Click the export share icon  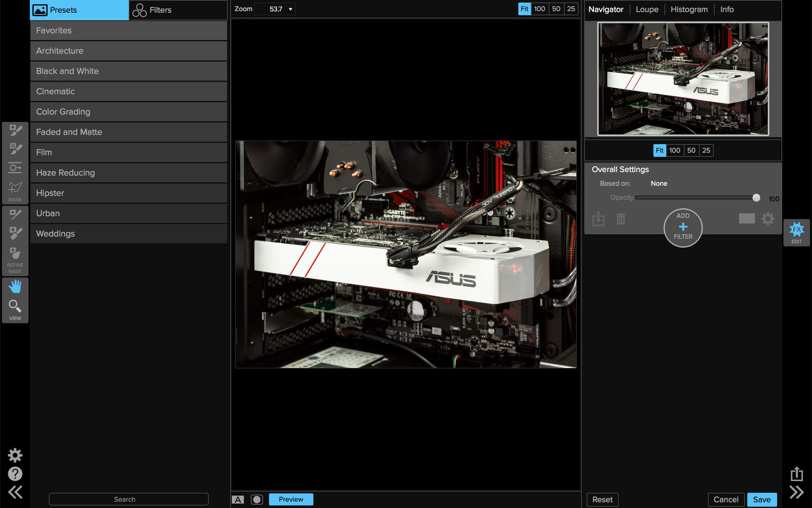click(796, 473)
